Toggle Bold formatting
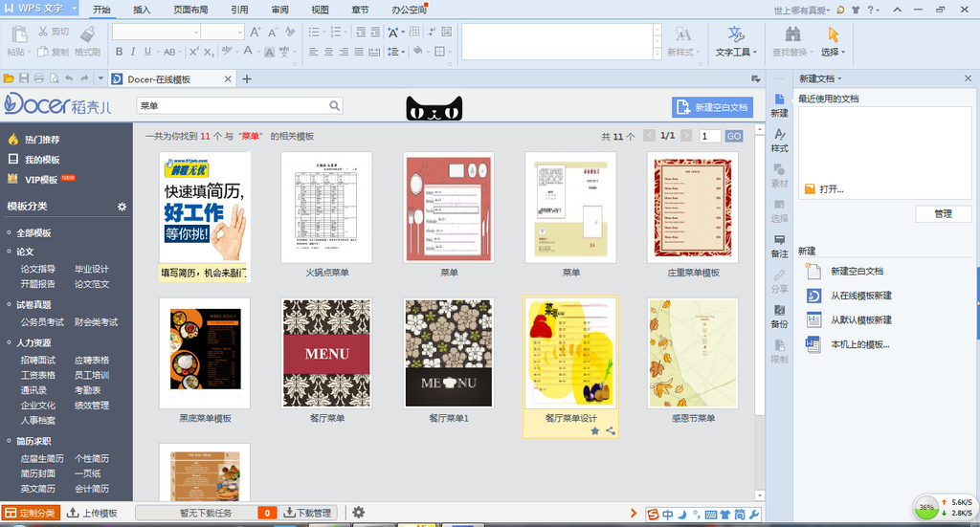 pyautogui.click(x=119, y=52)
